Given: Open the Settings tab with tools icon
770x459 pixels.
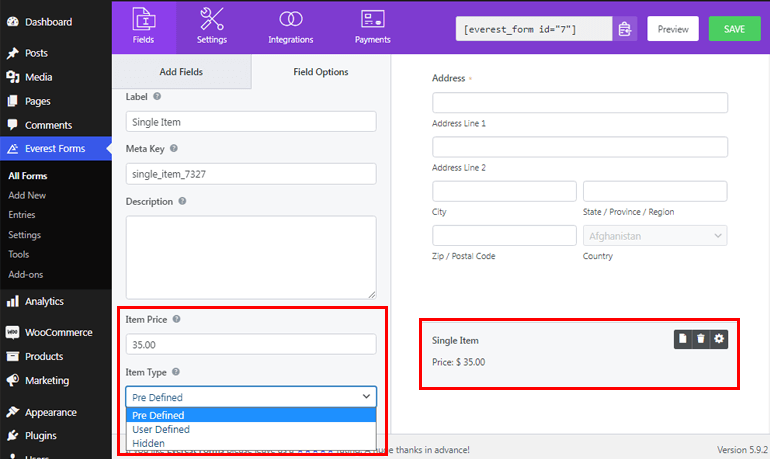Looking at the screenshot, I should click(212, 27).
